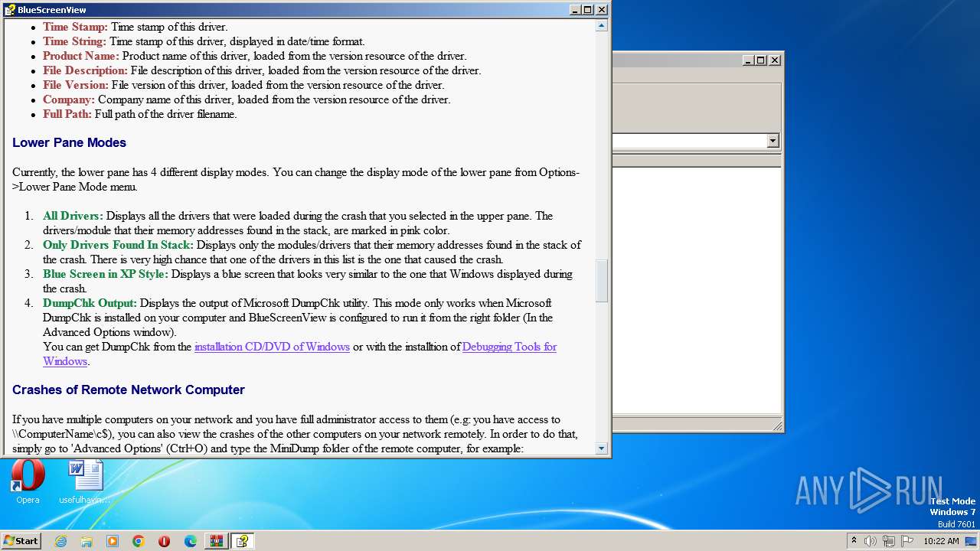Click the Show Desktop button in tray
Viewport: 980px width, 551px height.
pos(972,541)
